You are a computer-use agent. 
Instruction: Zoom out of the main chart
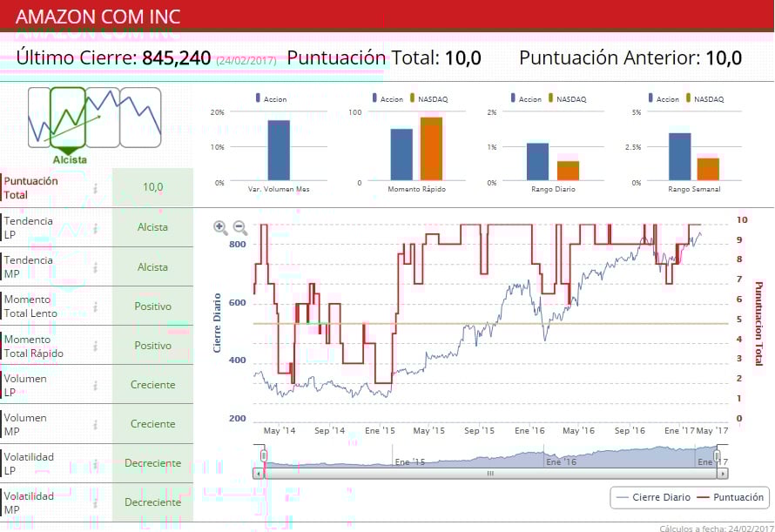pyautogui.click(x=240, y=227)
